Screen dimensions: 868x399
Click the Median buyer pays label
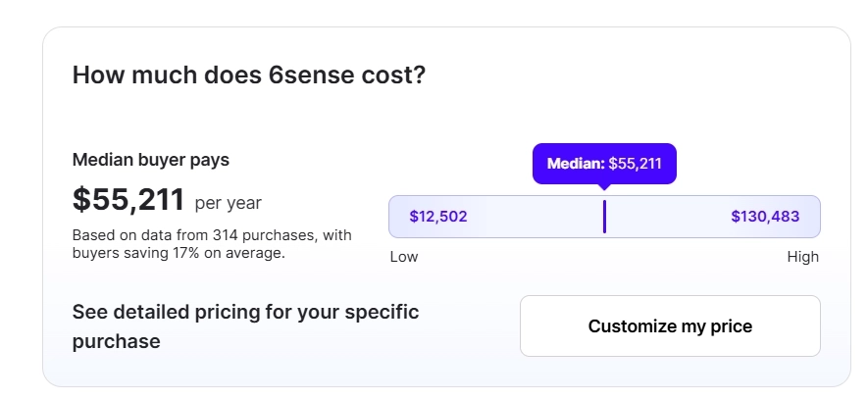pos(151,160)
